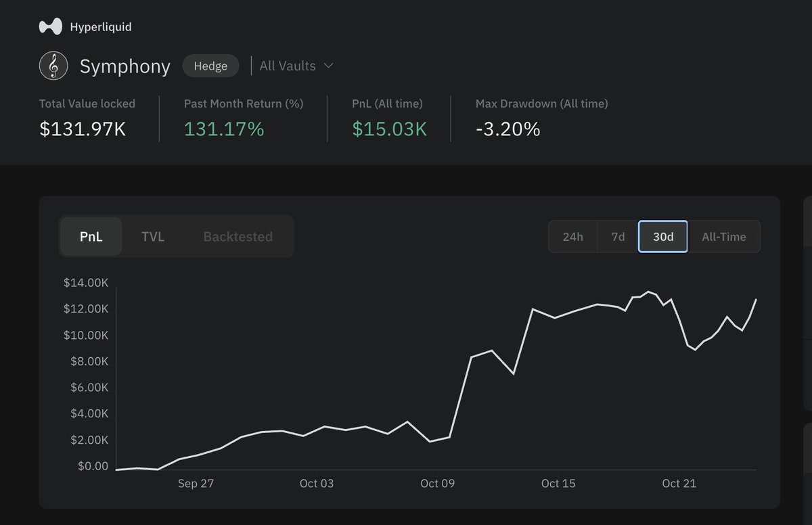Image resolution: width=812 pixels, height=525 pixels.
Task: Click the PnL (All time) label
Action: pyautogui.click(x=387, y=104)
